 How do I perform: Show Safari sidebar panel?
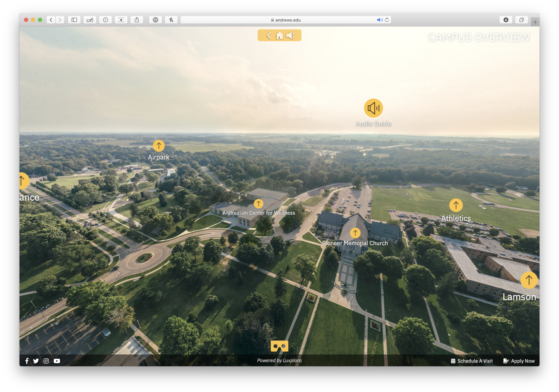pos(74,20)
